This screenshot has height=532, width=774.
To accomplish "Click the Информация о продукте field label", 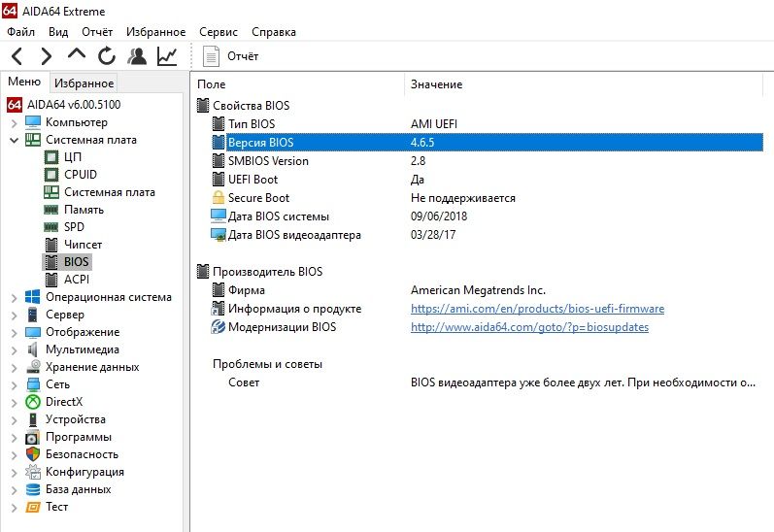I will click(x=294, y=309).
